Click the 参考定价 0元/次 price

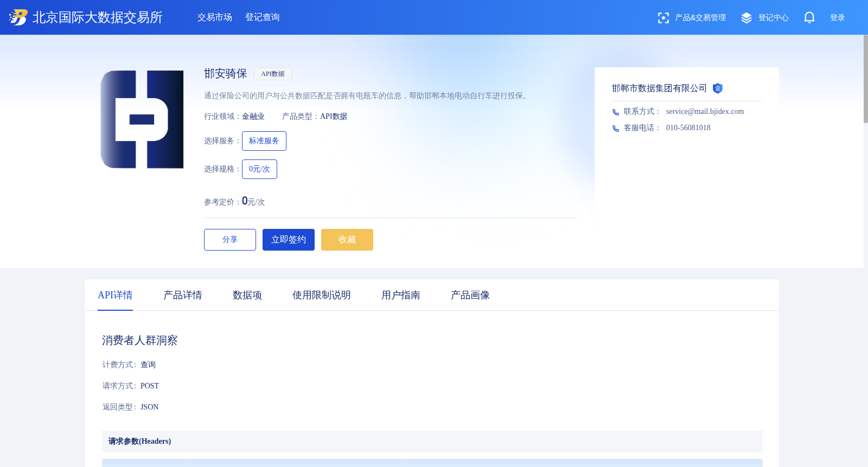pos(253,201)
